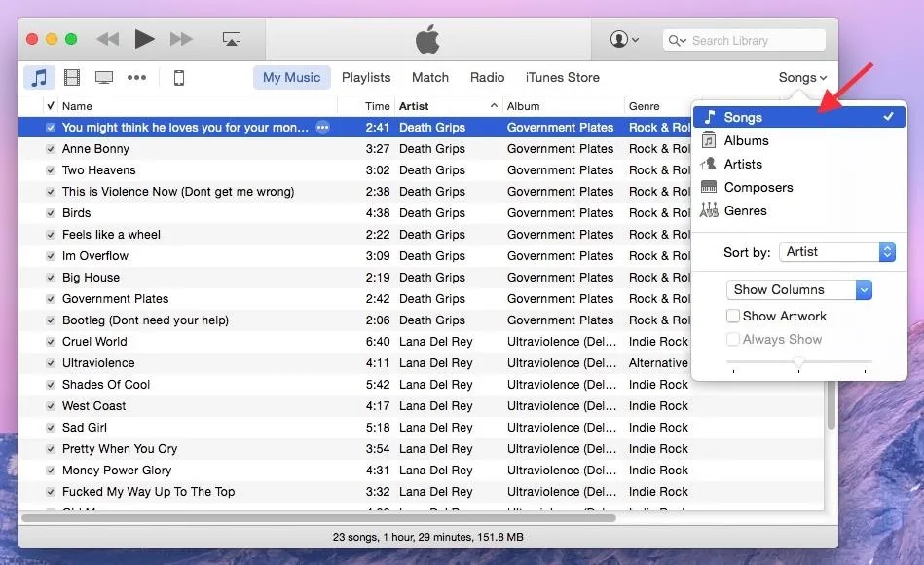Click the vertical scrollbar of the song list

point(831,404)
